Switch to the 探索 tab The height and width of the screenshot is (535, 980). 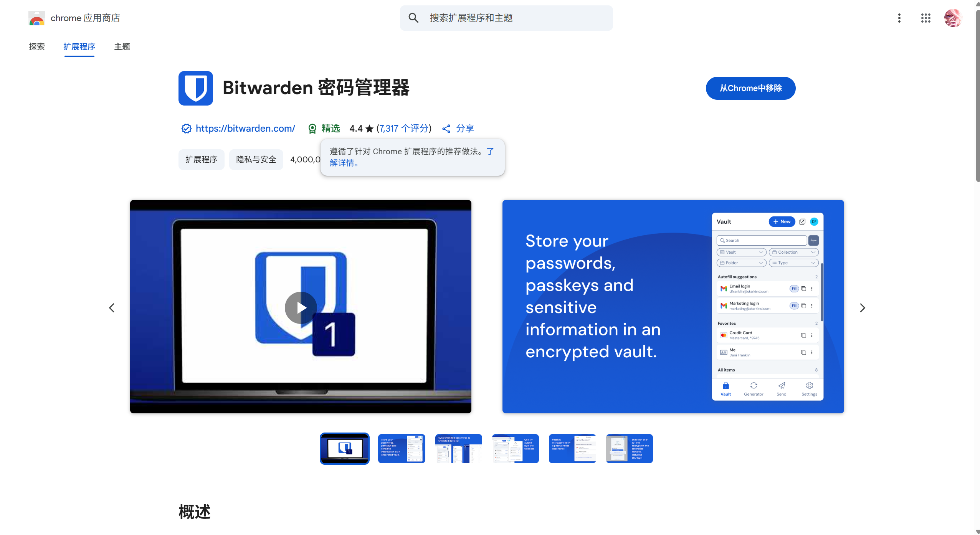tap(37, 46)
